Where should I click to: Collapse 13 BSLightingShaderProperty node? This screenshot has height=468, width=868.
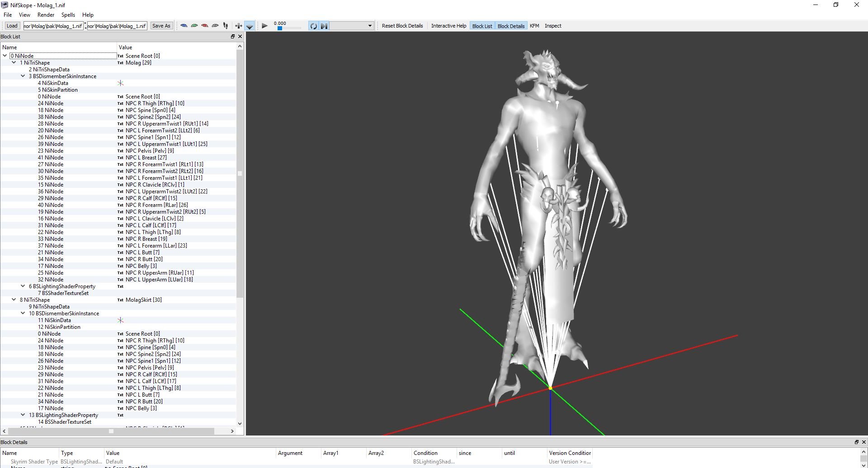[23, 415]
